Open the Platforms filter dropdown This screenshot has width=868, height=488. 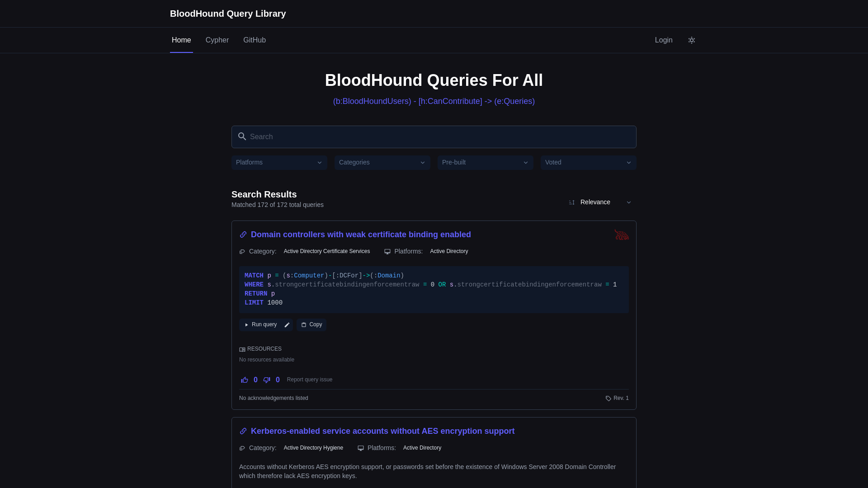[x=279, y=163]
